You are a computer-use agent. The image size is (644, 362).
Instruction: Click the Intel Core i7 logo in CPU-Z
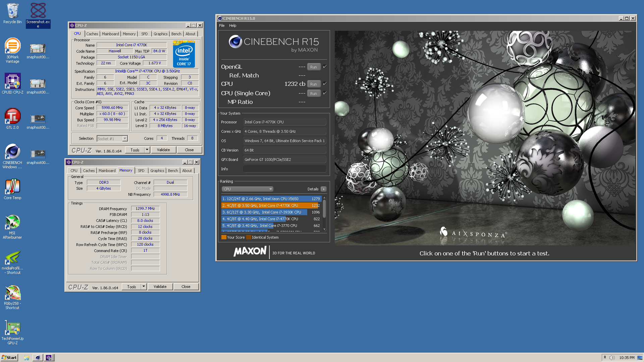coord(184,54)
